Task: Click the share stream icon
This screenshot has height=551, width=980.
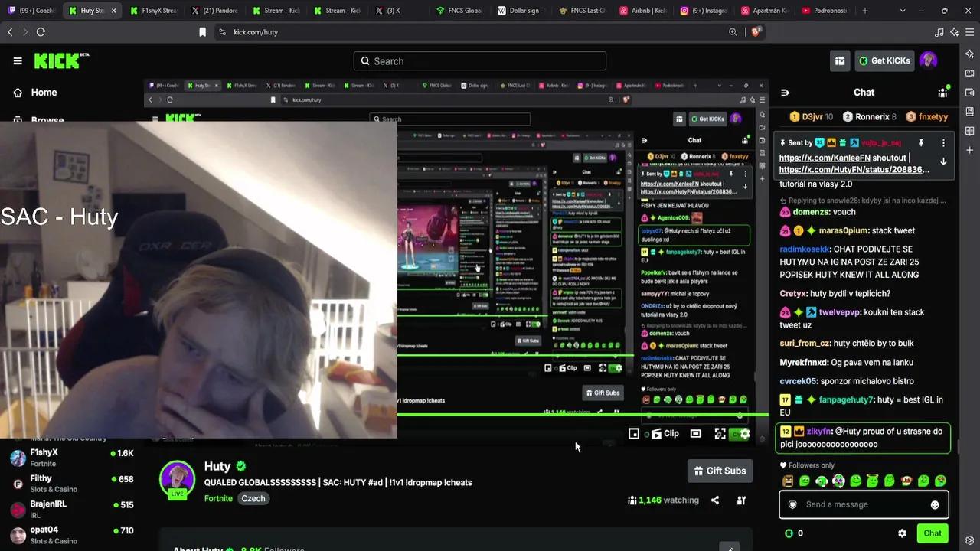Action: (x=715, y=500)
